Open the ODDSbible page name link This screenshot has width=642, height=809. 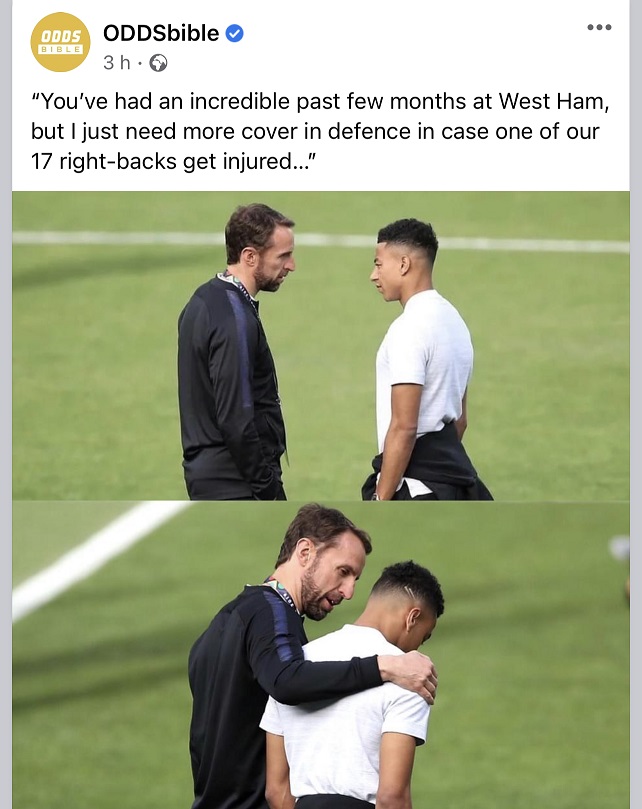click(161, 33)
